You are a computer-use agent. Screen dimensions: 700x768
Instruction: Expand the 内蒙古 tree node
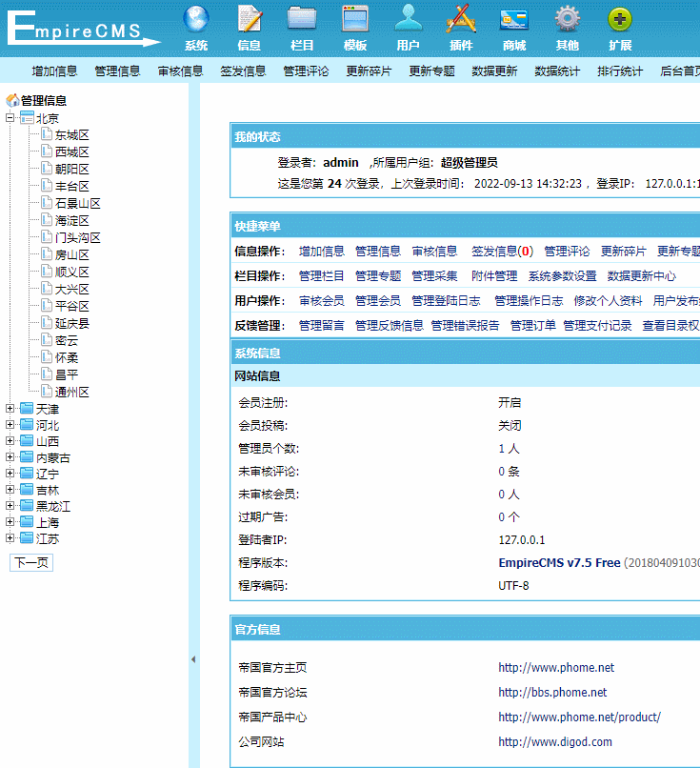coord(10,456)
